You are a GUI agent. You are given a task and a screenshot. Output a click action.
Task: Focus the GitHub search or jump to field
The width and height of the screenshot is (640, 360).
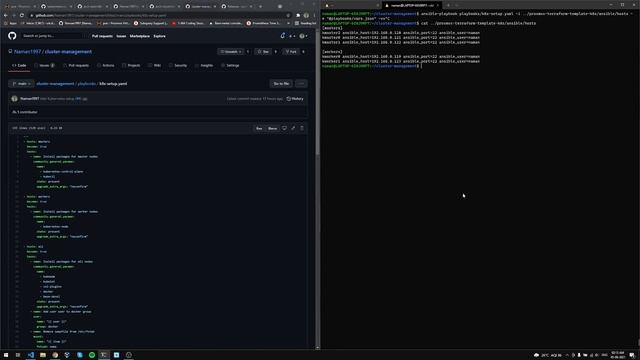pyautogui.click(x=52, y=36)
